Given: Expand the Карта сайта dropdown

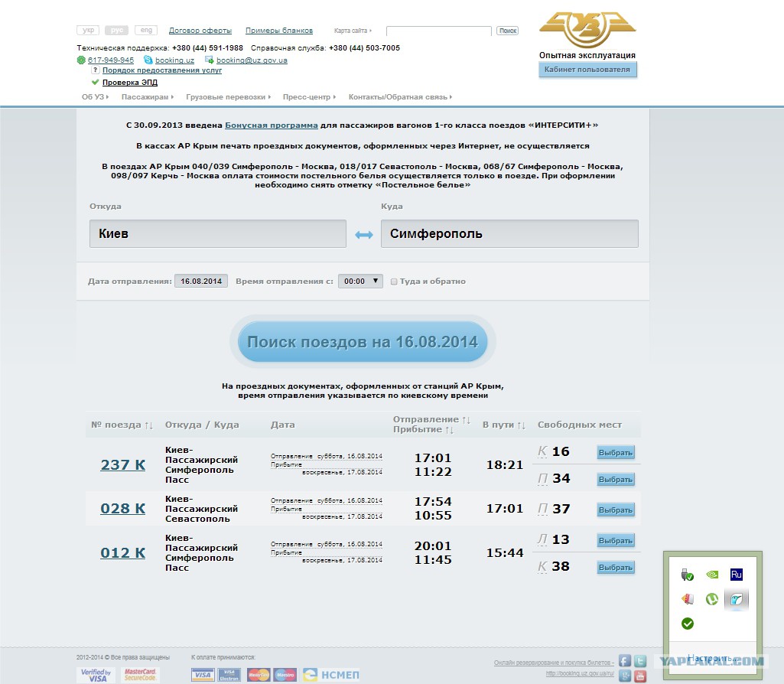Looking at the screenshot, I should pos(353,31).
